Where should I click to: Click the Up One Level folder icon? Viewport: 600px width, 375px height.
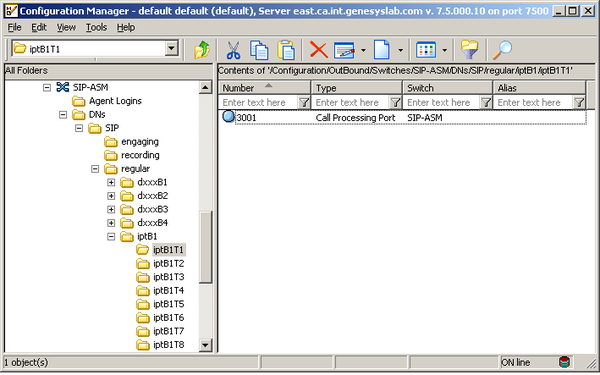point(202,50)
